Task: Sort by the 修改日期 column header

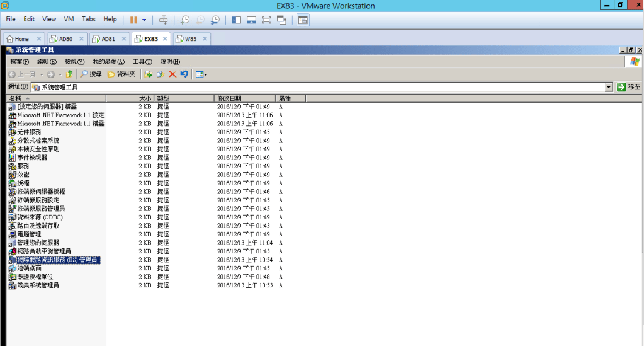Action: point(229,98)
